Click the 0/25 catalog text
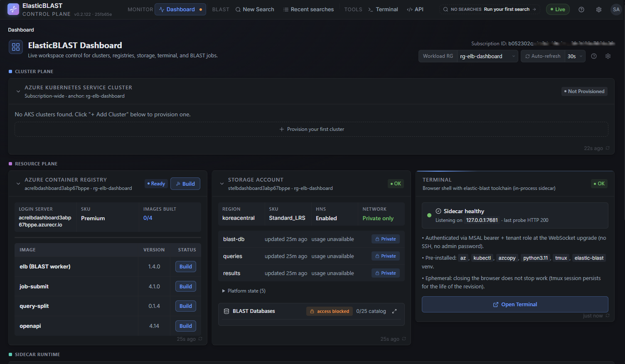Screen dimensions: 625x364 (371, 311)
